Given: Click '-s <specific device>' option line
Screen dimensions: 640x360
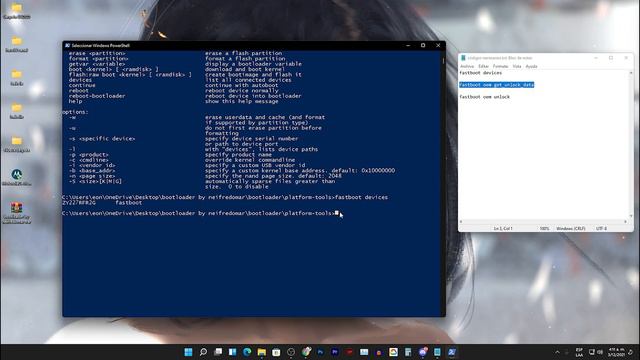Looking at the screenshot, I should [102, 139].
